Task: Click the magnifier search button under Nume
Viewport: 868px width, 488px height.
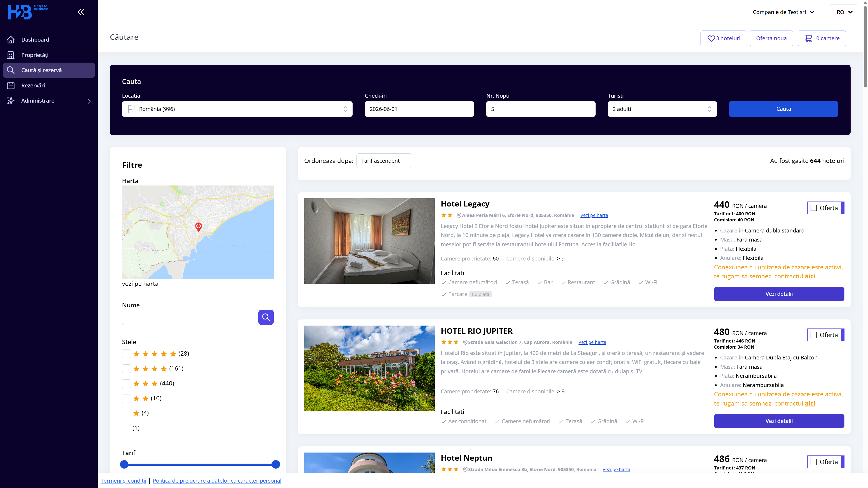Action: point(266,317)
